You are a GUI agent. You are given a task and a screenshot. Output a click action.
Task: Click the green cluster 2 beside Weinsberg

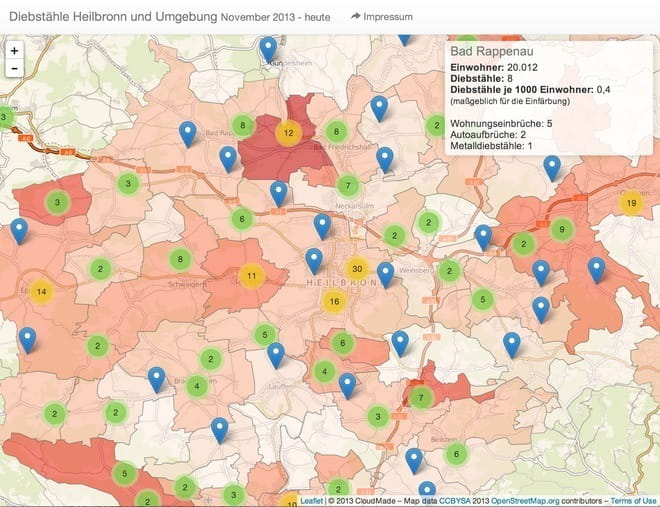pyautogui.click(x=449, y=271)
